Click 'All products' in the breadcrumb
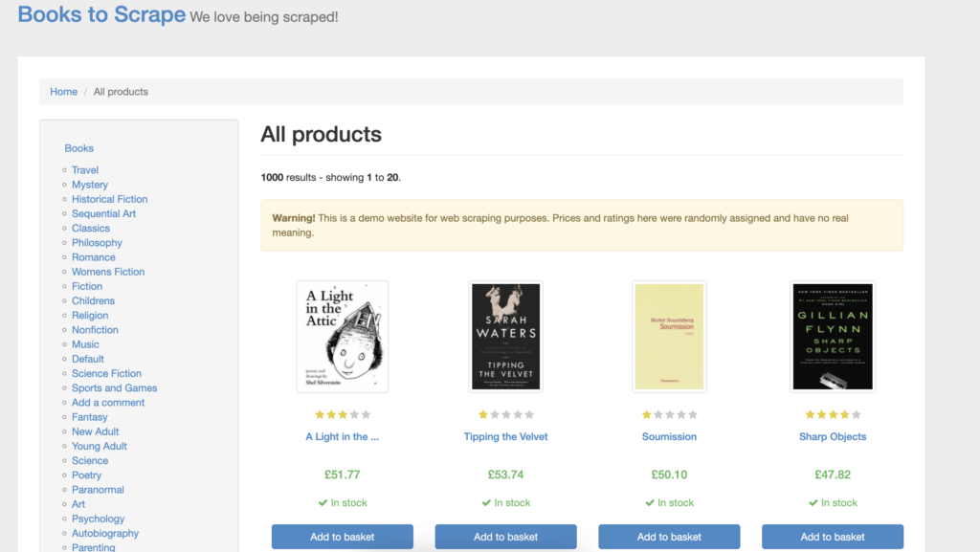The height and width of the screenshot is (552, 980). tap(121, 92)
